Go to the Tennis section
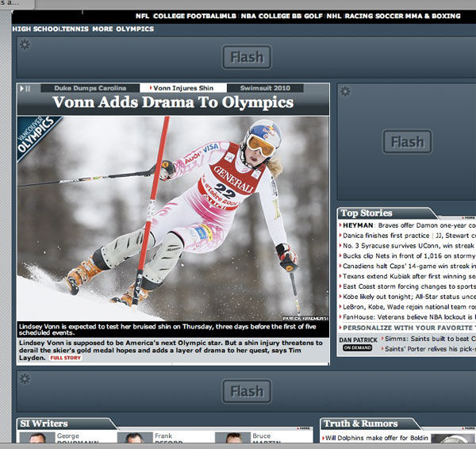This screenshot has width=476, height=449. click(x=75, y=29)
